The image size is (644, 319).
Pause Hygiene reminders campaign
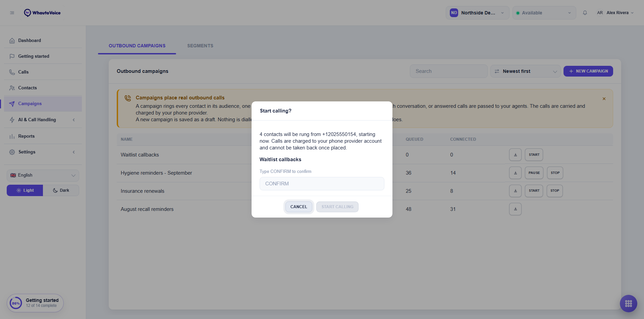534,173
